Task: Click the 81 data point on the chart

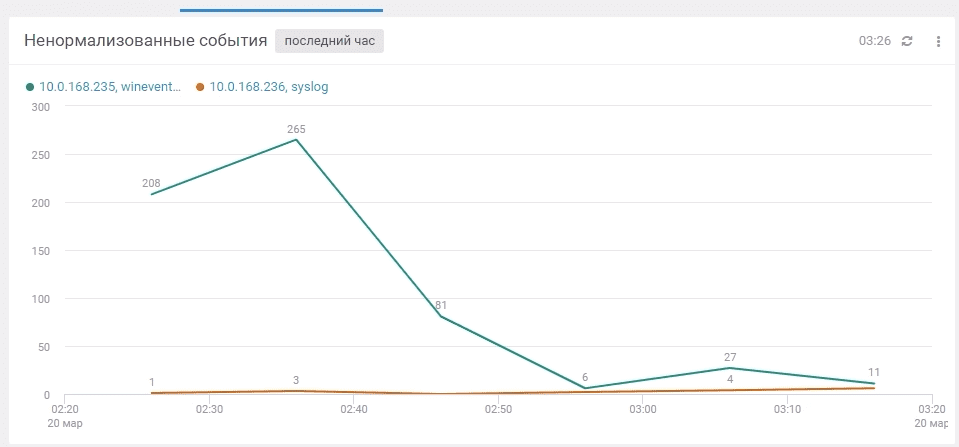Action: tap(441, 316)
